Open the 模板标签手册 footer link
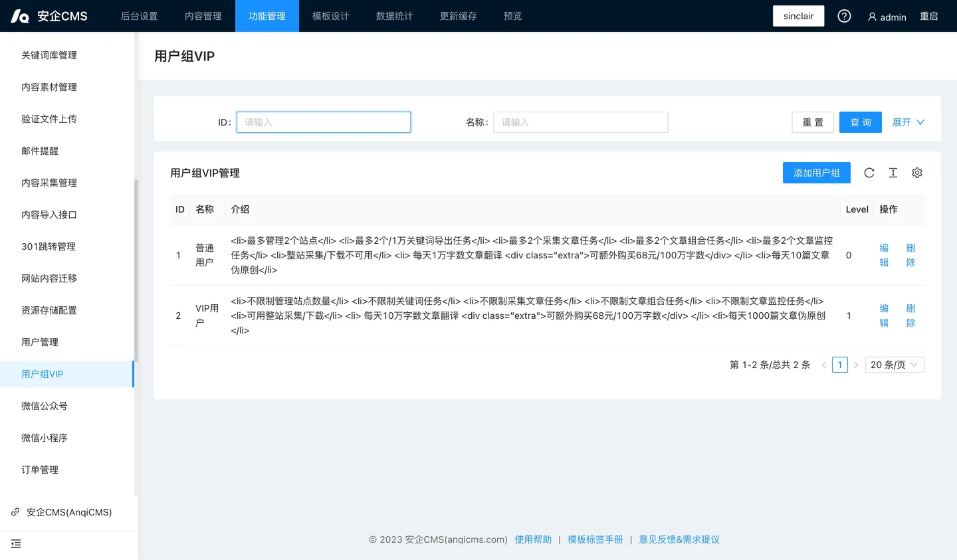The width and height of the screenshot is (957, 560). coord(595,539)
